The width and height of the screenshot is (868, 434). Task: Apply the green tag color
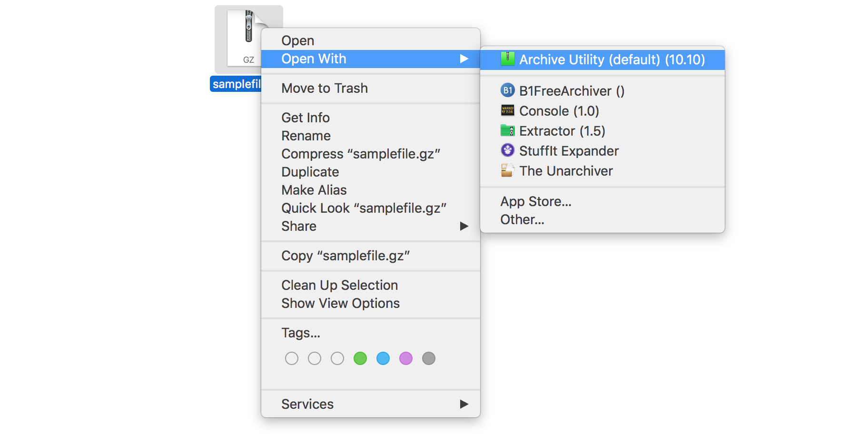[x=360, y=358]
